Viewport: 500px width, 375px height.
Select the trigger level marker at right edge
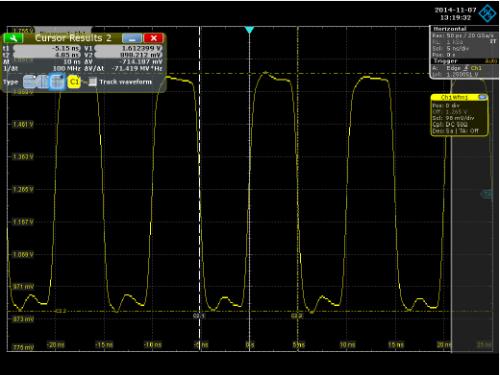coord(487,194)
